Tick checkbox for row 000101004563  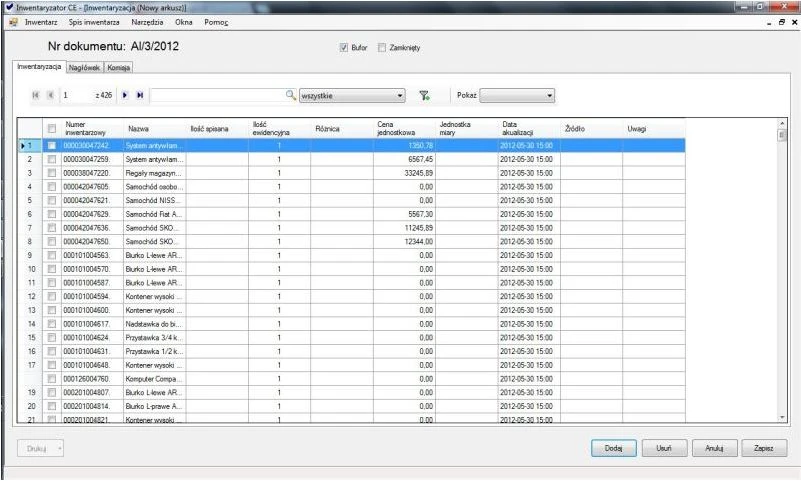pos(52,255)
